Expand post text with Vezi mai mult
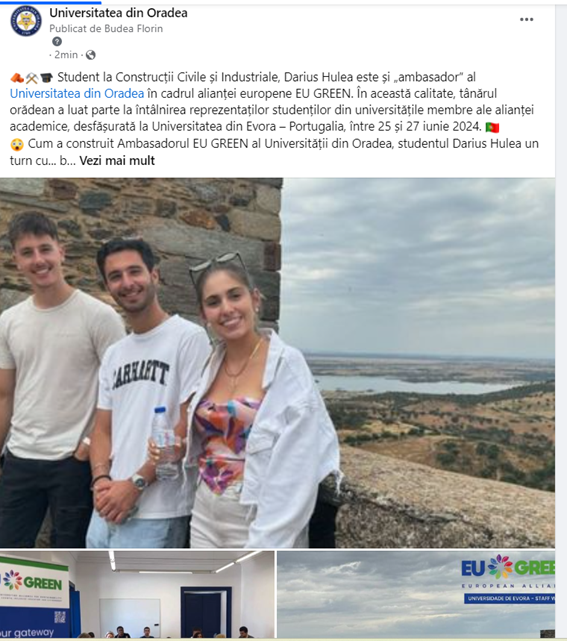This screenshot has height=641, width=567. [x=117, y=161]
